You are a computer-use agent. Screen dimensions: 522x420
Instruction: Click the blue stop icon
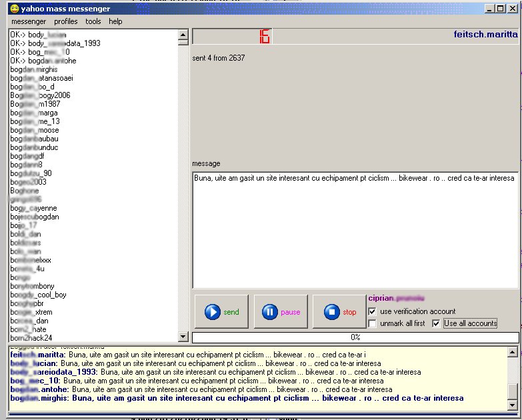coord(331,312)
